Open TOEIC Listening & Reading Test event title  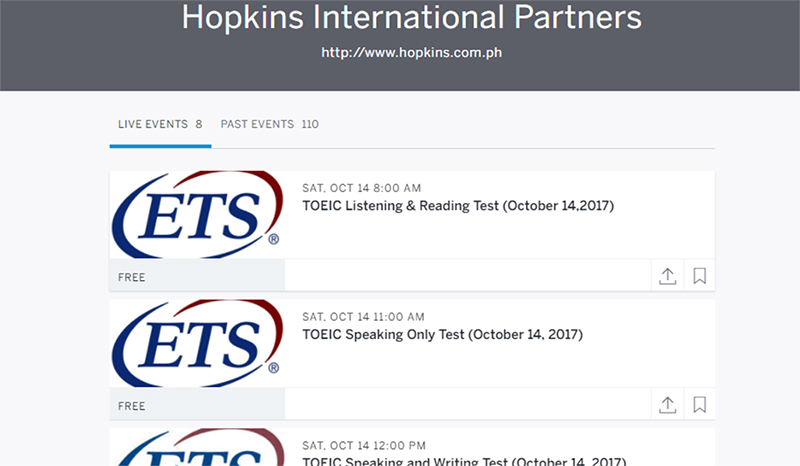point(458,206)
